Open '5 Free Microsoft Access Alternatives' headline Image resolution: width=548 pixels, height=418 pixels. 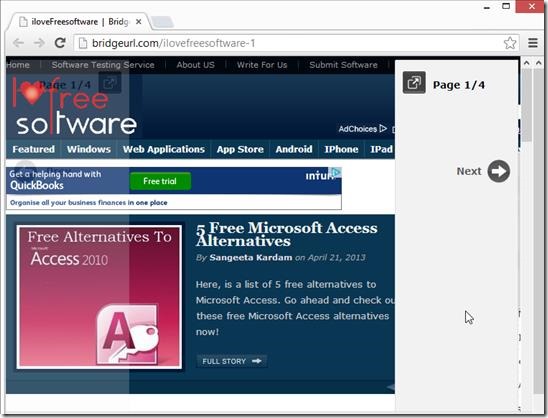pos(287,235)
